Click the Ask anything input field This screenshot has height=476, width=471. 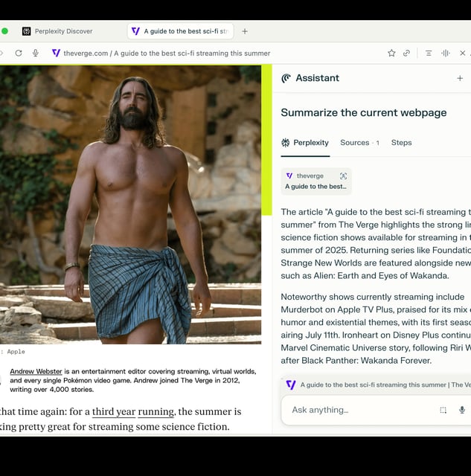(357, 410)
